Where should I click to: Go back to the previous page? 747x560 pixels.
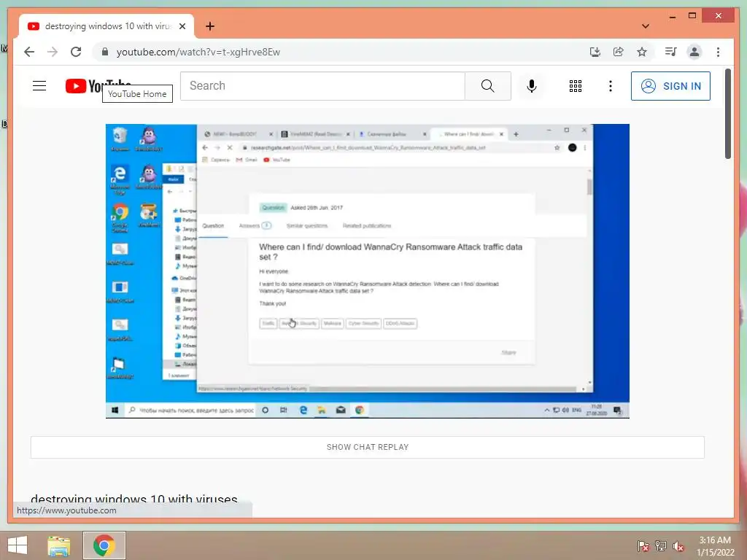click(x=29, y=52)
